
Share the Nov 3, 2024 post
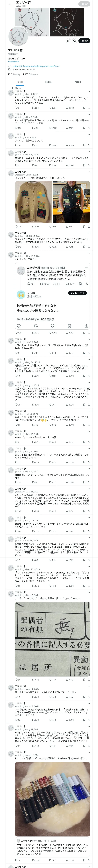point(89,128)
